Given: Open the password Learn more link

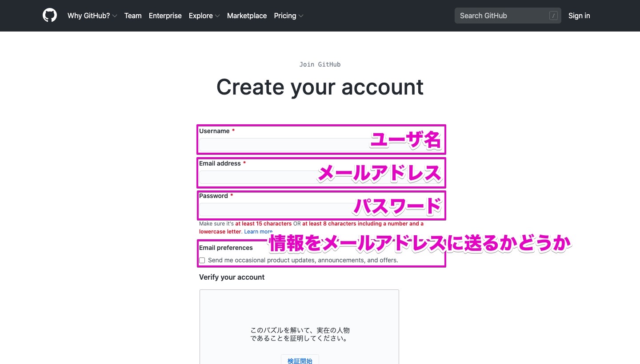Looking at the screenshot, I should pyautogui.click(x=258, y=232).
